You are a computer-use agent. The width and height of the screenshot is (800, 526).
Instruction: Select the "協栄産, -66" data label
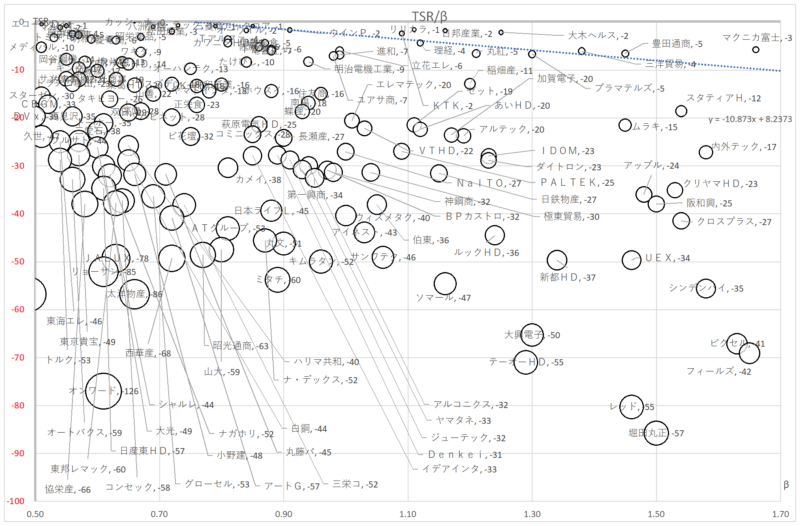[x=68, y=490]
